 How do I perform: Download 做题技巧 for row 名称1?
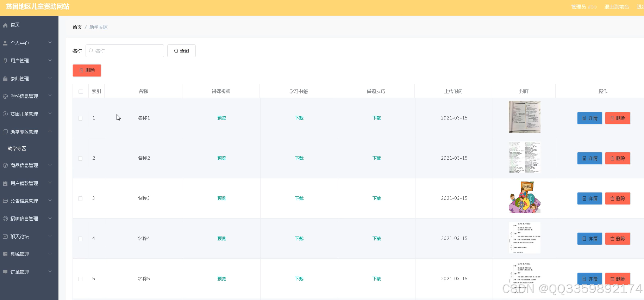coord(377,118)
